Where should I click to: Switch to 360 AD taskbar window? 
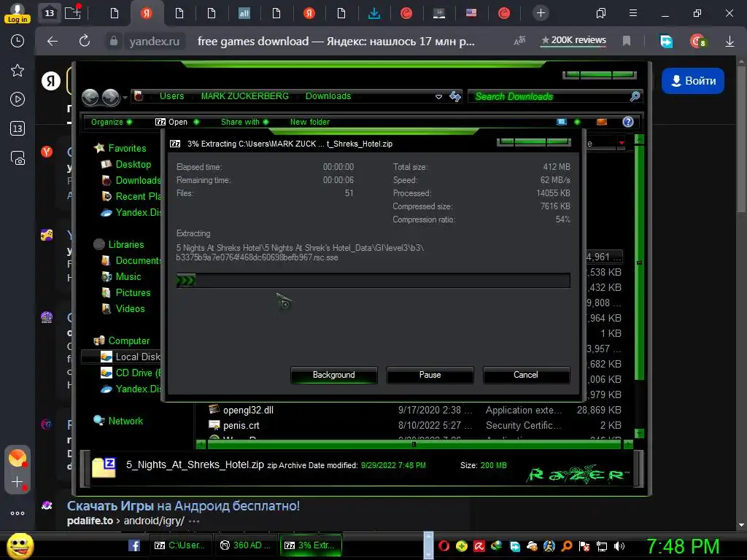pos(246,545)
